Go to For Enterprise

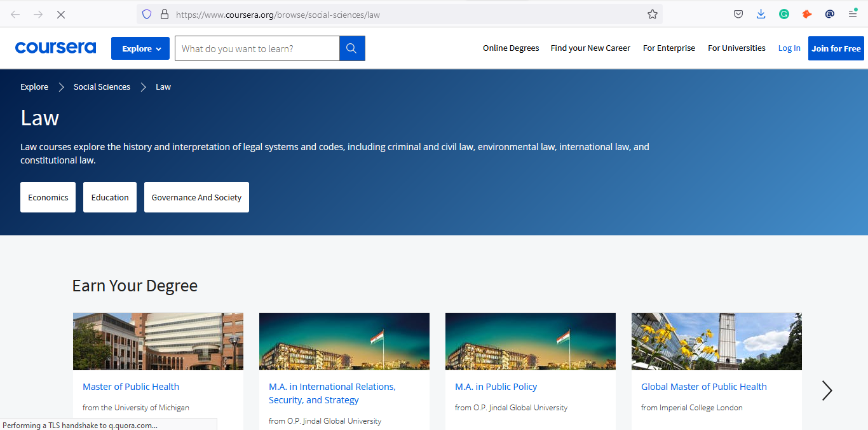pyautogui.click(x=669, y=48)
